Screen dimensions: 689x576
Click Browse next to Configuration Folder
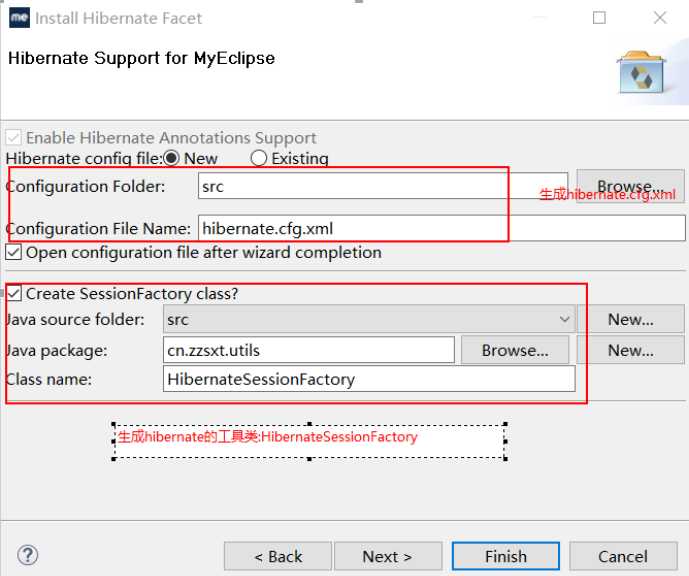(630, 186)
